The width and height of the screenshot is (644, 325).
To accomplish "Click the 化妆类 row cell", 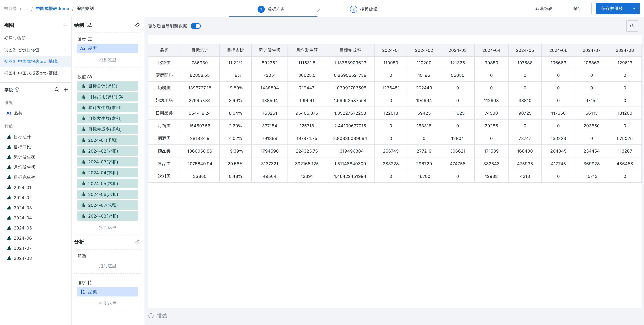I will [x=164, y=63].
